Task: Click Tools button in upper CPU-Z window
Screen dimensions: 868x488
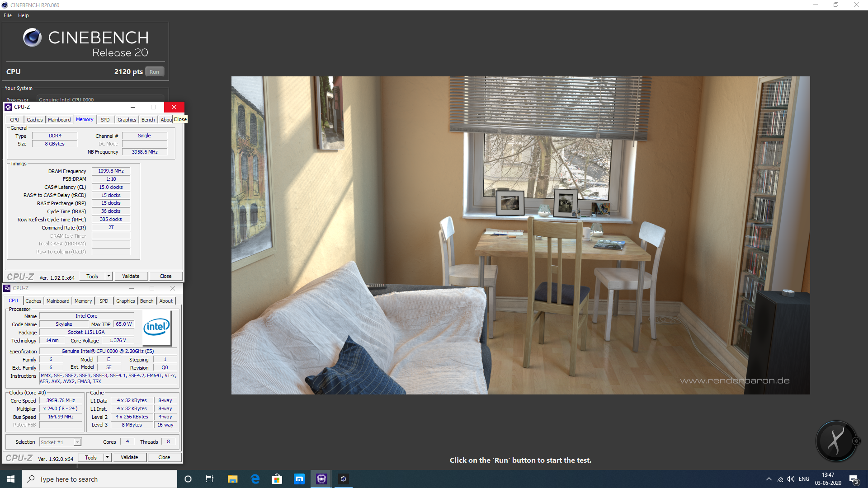Action: coord(92,277)
